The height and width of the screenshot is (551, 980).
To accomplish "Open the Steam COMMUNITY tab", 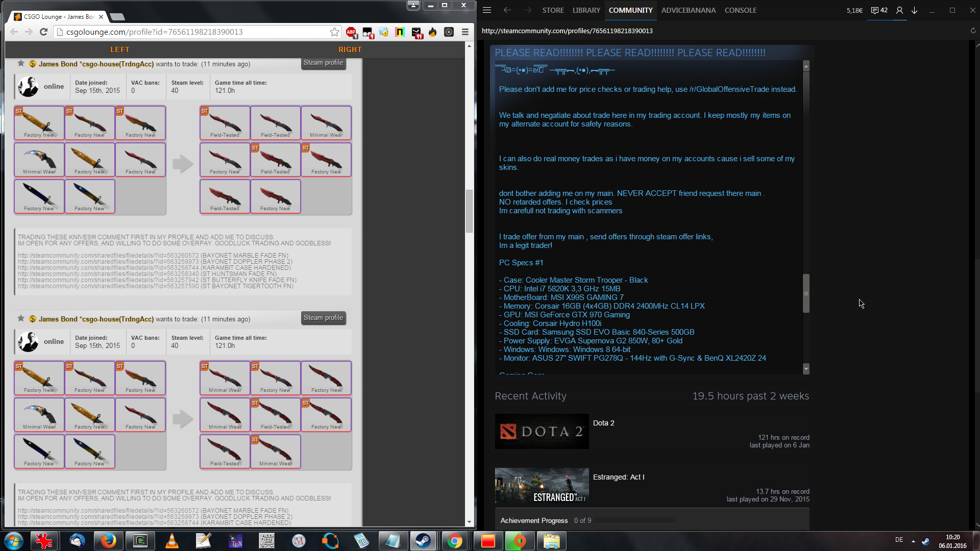I will click(630, 10).
